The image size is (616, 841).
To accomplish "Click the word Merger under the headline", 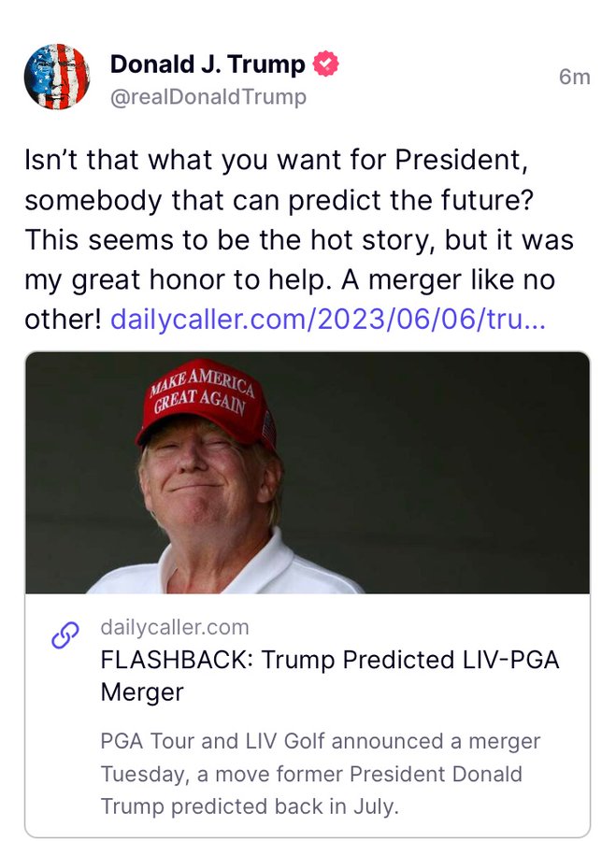I will click(142, 691).
